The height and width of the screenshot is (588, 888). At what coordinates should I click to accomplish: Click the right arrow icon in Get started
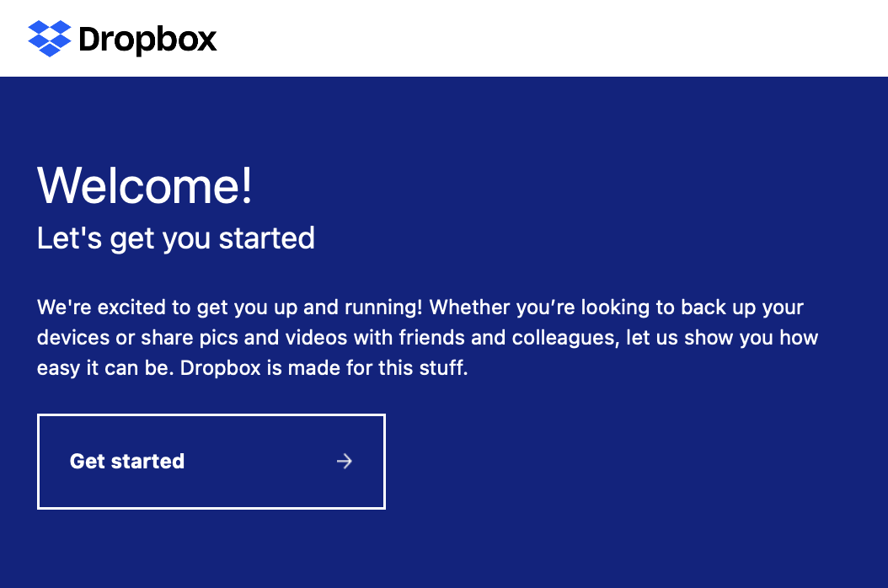click(x=344, y=461)
